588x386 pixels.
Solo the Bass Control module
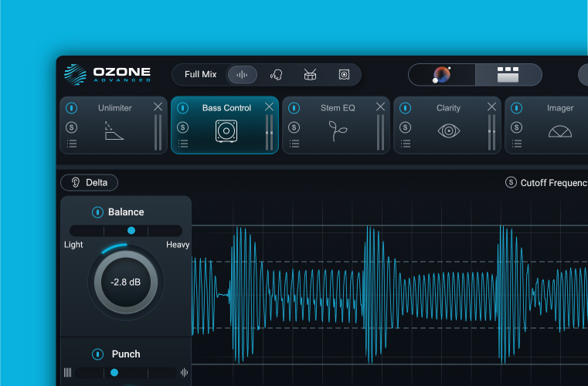tap(182, 127)
